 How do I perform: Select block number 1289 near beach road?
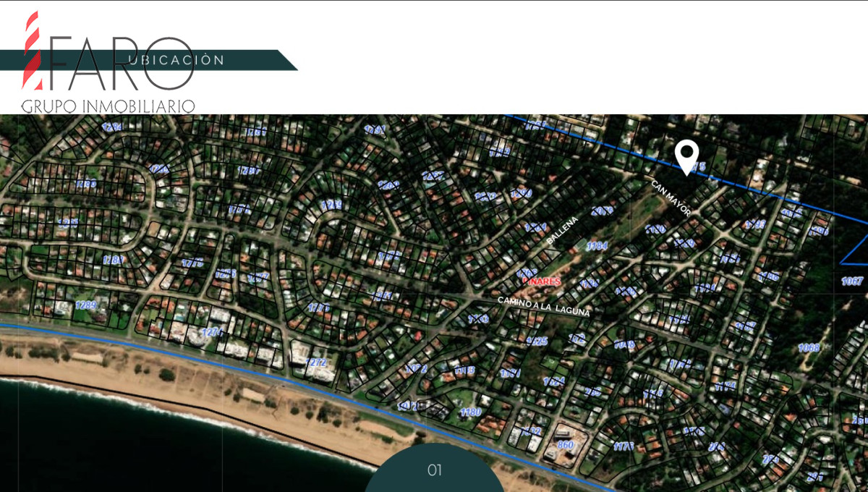[x=85, y=305]
